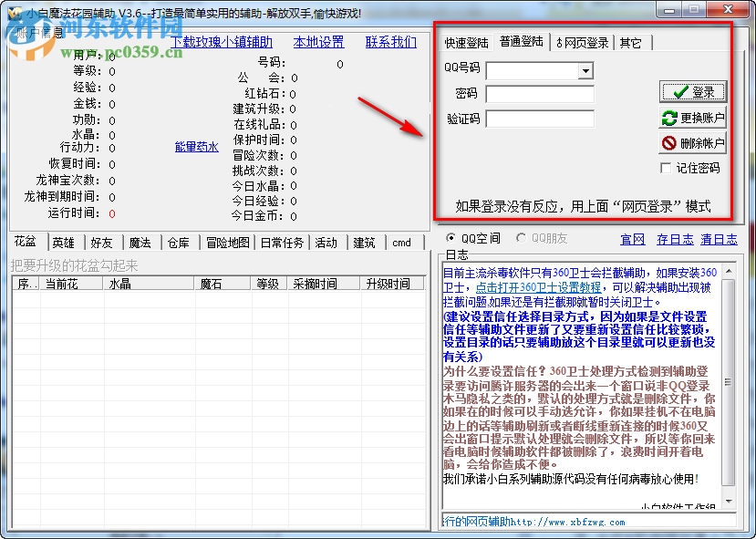Click the 魔石 column header
Image resolution: width=756 pixels, height=539 pixels.
point(223,284)
